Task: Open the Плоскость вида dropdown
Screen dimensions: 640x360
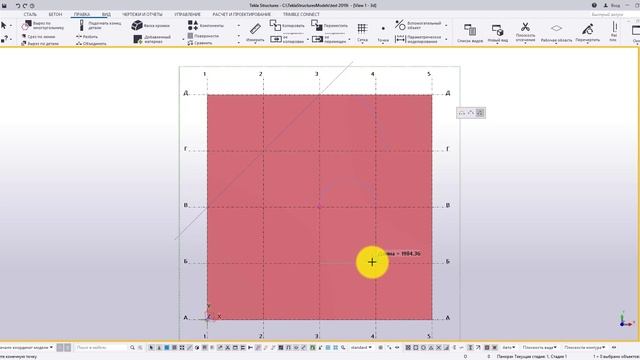Action: tap(540, 347)
